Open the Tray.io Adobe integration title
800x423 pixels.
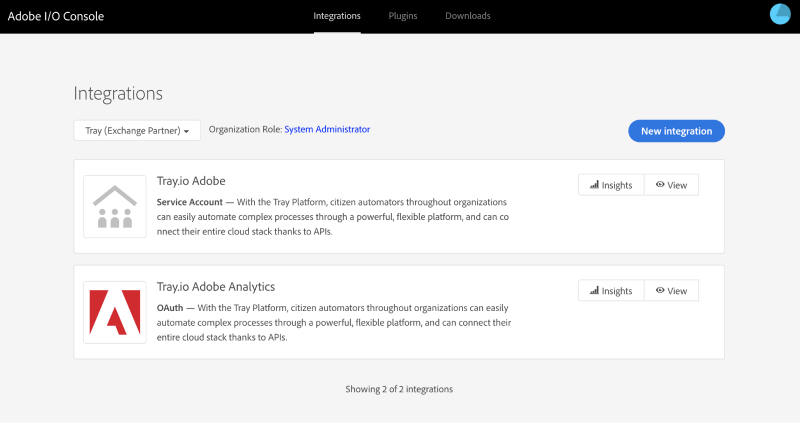(191, 181)
